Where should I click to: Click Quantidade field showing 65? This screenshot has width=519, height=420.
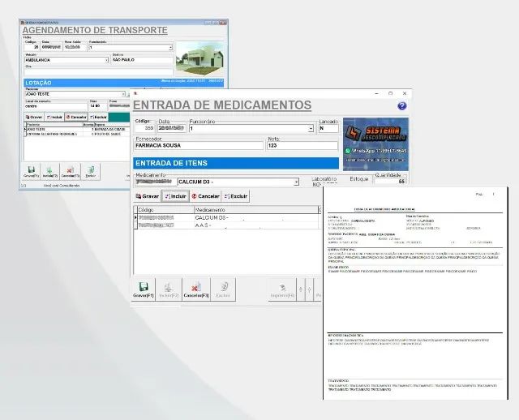tap(389, 182)
